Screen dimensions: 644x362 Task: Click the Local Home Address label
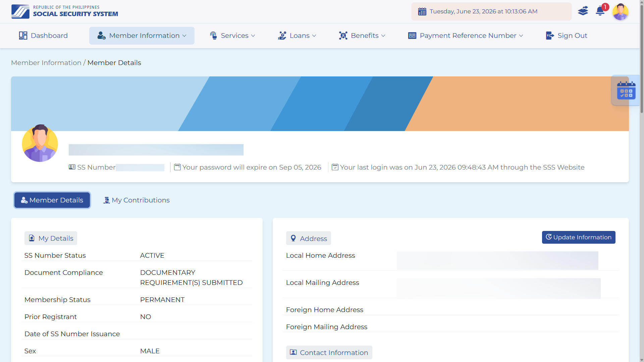coord(320,255)
